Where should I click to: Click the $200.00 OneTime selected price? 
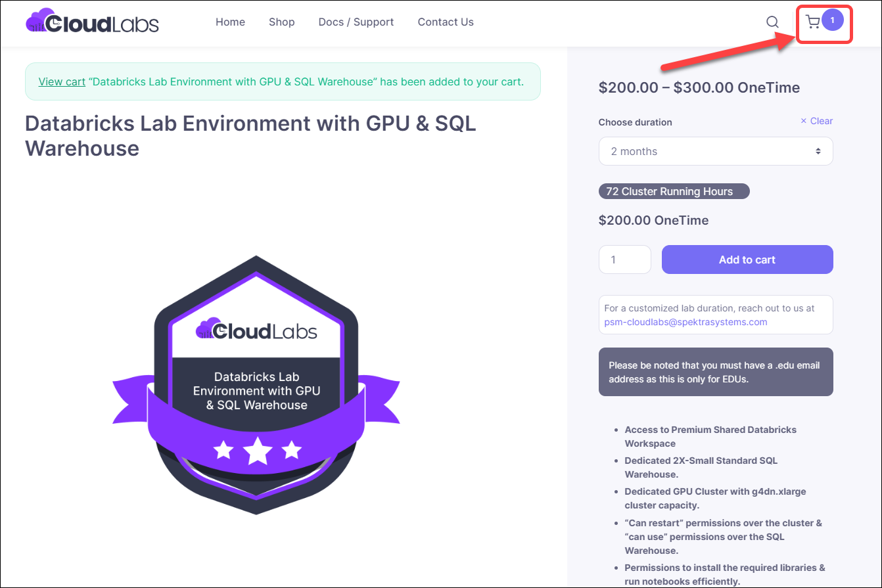tap(653, 220)
